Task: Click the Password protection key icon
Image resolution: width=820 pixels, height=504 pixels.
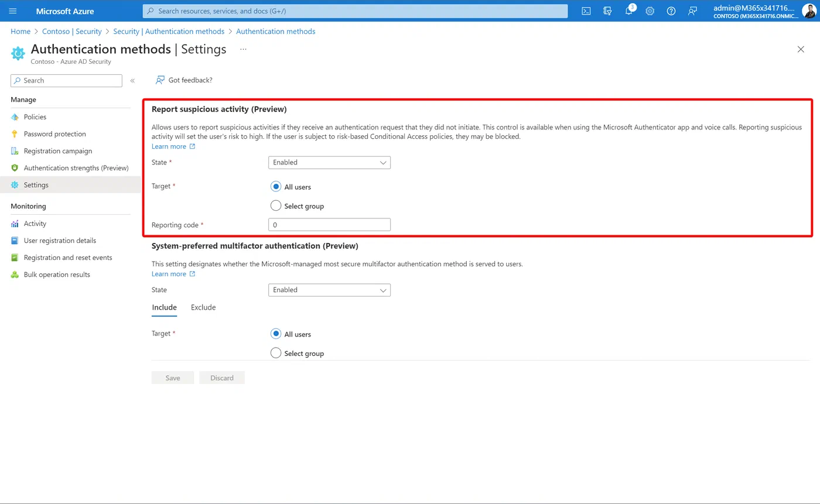Action: click(15, 134)
